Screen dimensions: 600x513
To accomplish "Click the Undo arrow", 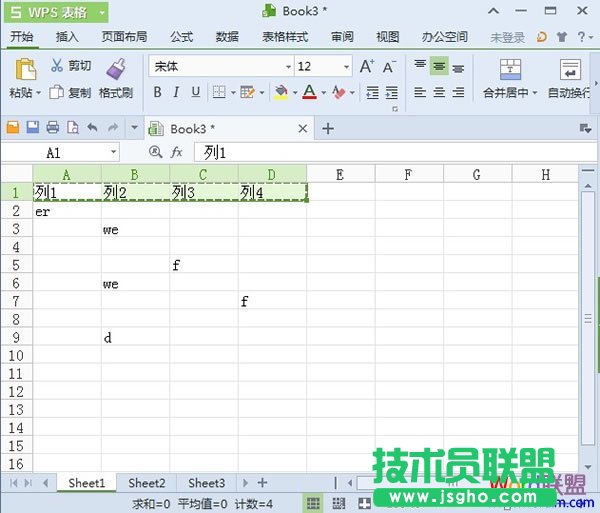I will point(92,127).
